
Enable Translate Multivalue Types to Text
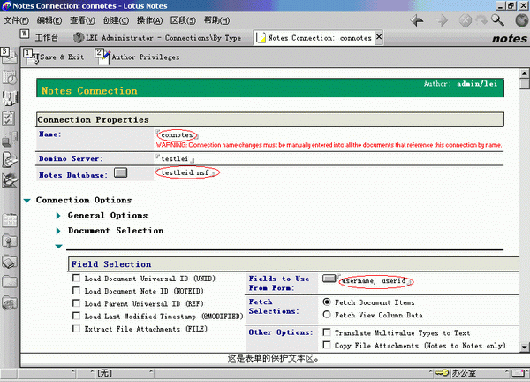327,332
